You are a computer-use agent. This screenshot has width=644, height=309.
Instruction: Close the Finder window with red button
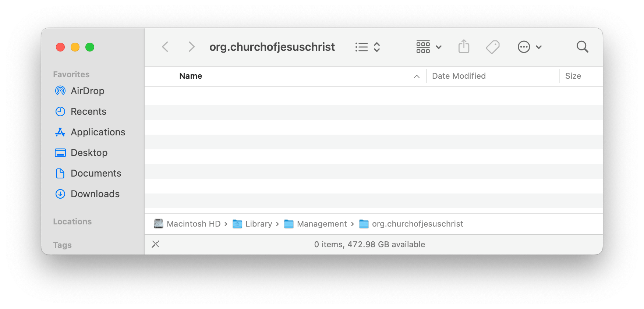click(x=60, y=47)
